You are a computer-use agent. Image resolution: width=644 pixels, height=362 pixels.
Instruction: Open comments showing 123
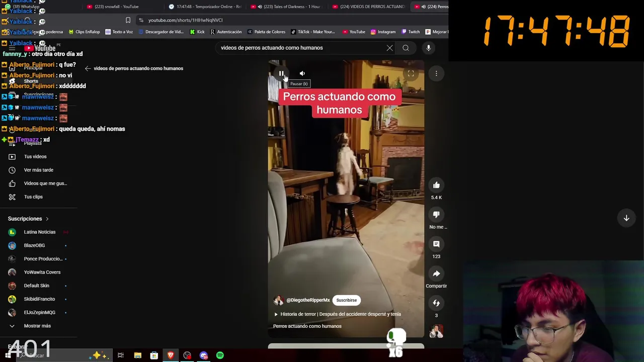point(436,244)
